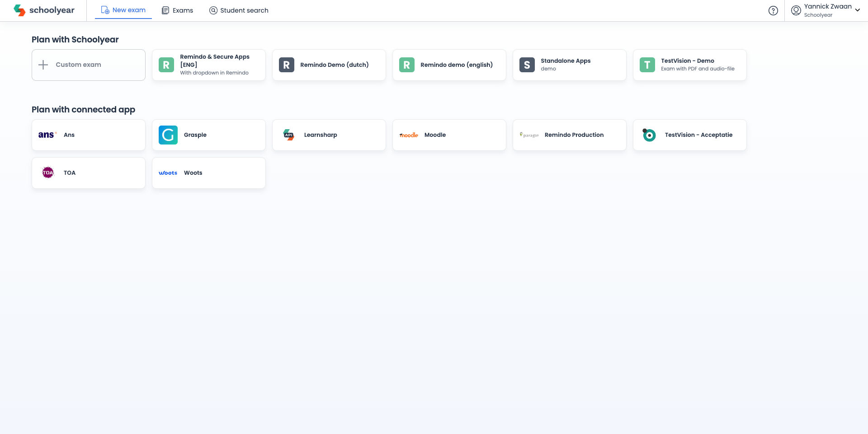
Task: Plan with the Ans connected app
Action: [x=89, y=135]
